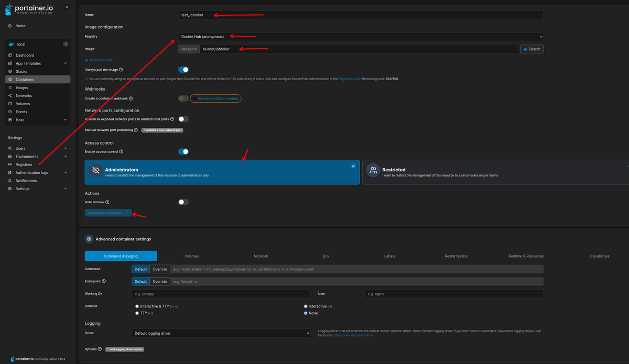Screen dimensions: 629x364
Task: Enable publish all exposed ports toggle
Action: point(183,119)
